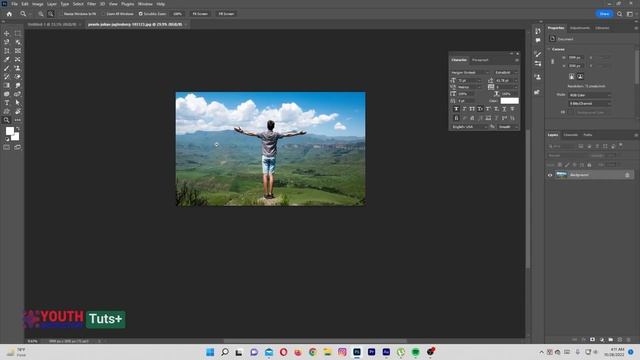This screenshot has height=360, width=640.
Task: Switch to the Adjustments tab
Action: 580,28
